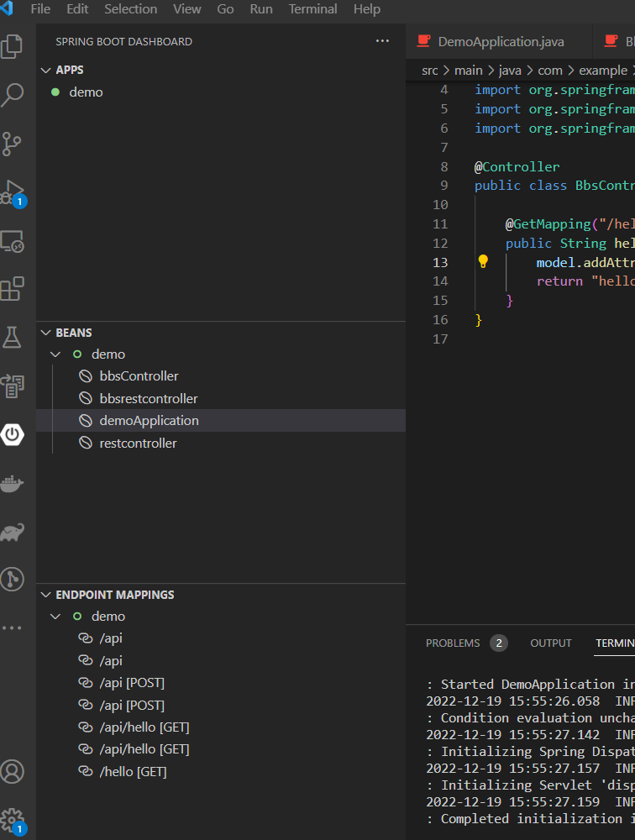Open the Docker whale icon
This screenshot has height=840, width=635.
(13, 483)
